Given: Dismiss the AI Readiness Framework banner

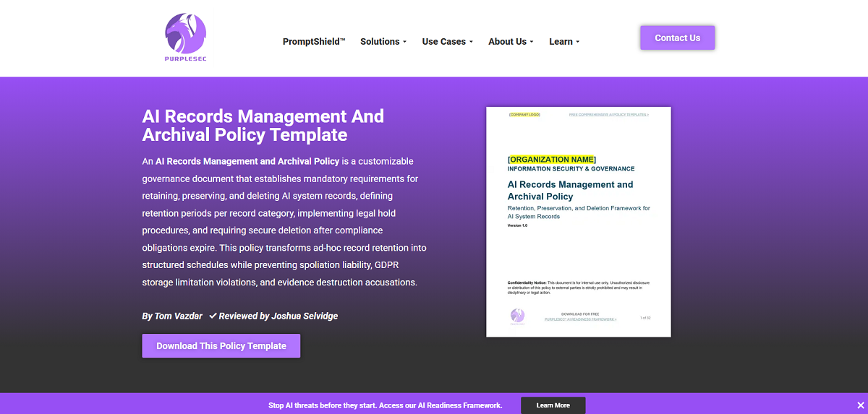Looking at the screenshot, I should tap(860, 405).
